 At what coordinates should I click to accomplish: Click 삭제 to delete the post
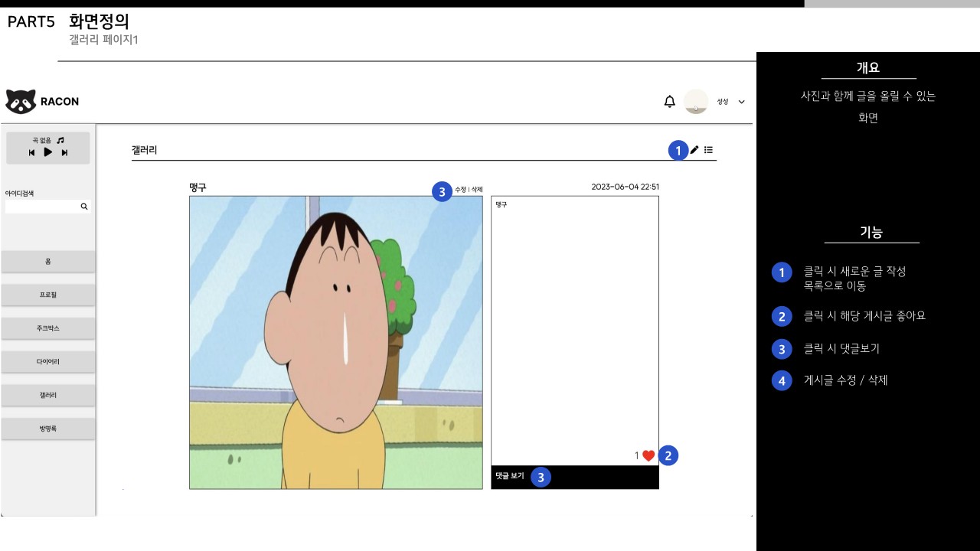pyautogui.click(x=477, y=189)
